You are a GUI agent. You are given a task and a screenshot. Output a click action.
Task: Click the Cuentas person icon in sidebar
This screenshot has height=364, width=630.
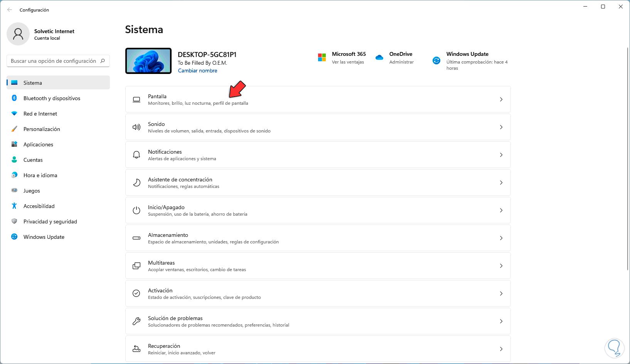[14, 160]
